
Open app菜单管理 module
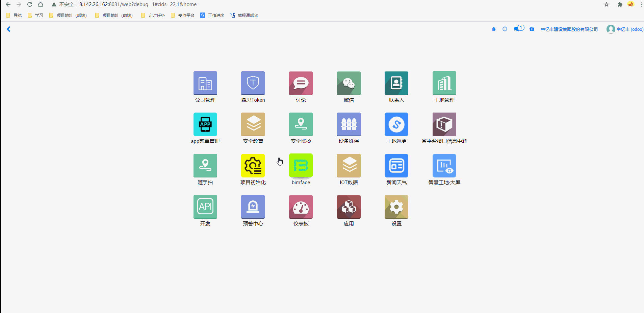(205, 124)
